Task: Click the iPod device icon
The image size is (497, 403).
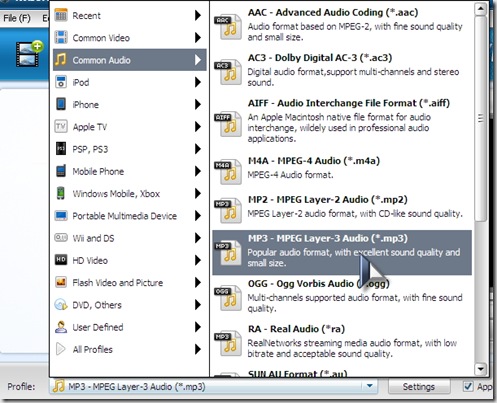Action: click(61, 82)
